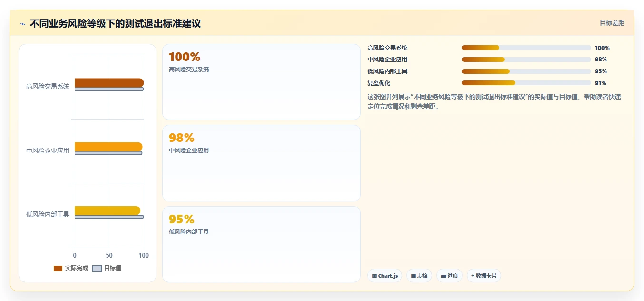The width and height of the screenshot is (644, 301).
Task: Click the 91% value beside 复盘优化
Action: (601, 83)
